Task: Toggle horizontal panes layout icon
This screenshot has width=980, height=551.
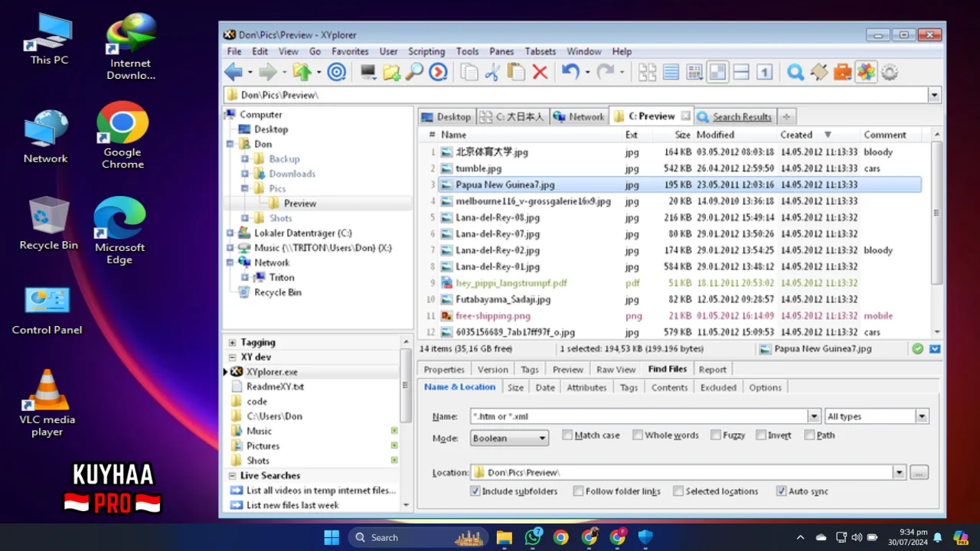Action: click(x=741, y=72)
